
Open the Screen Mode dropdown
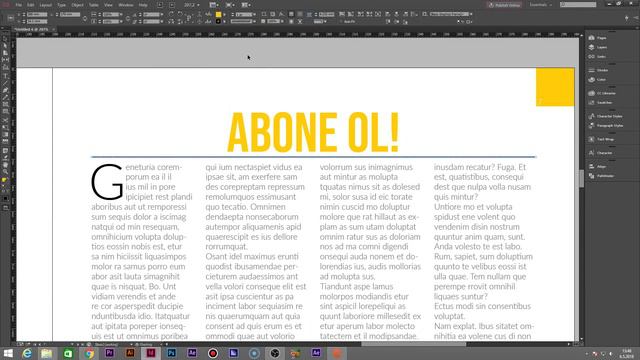point(230,5)
